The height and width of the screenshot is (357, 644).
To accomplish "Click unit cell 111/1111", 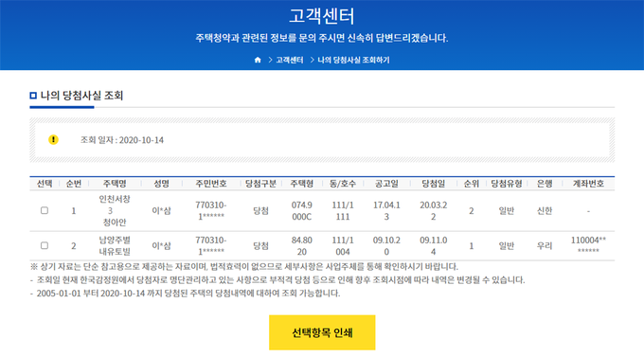I will (343, 211).
